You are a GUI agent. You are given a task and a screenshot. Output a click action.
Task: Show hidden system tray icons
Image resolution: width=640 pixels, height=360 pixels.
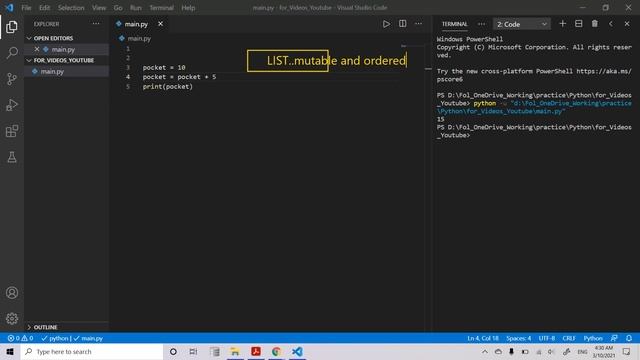coord(484,351)
